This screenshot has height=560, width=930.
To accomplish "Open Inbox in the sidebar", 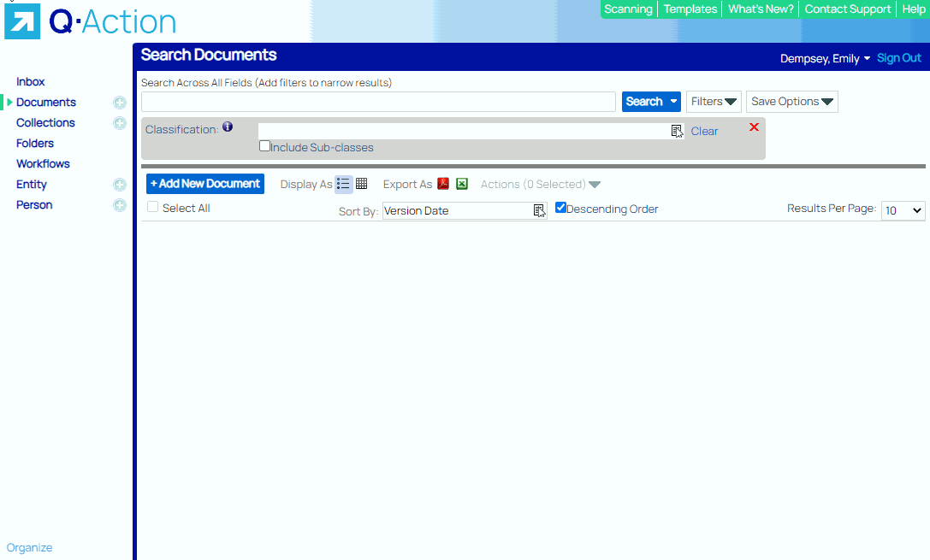I will [x=31, y=82].
